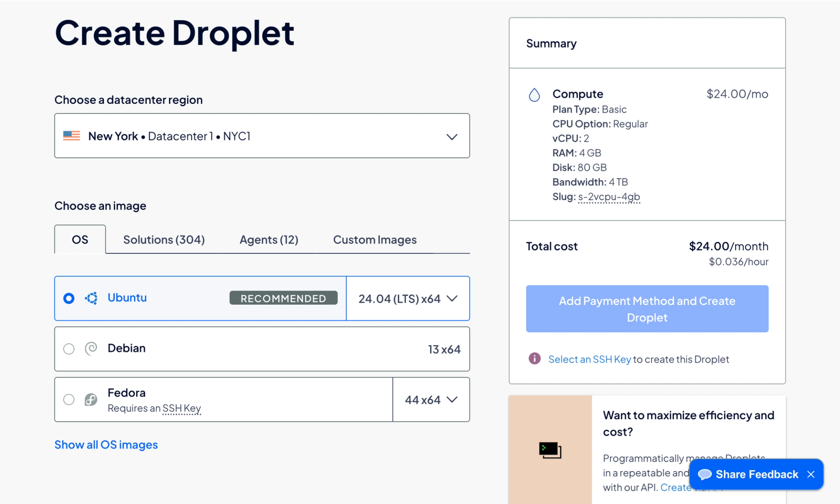840x504 pixels.
Task: Expand Fedora version dropdown 44 x64
Action: 431,399
